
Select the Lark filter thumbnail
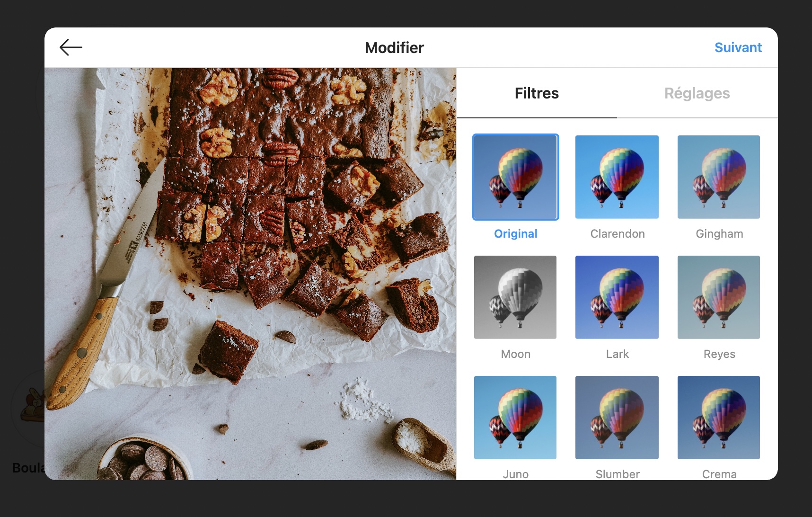pos(617,297)
